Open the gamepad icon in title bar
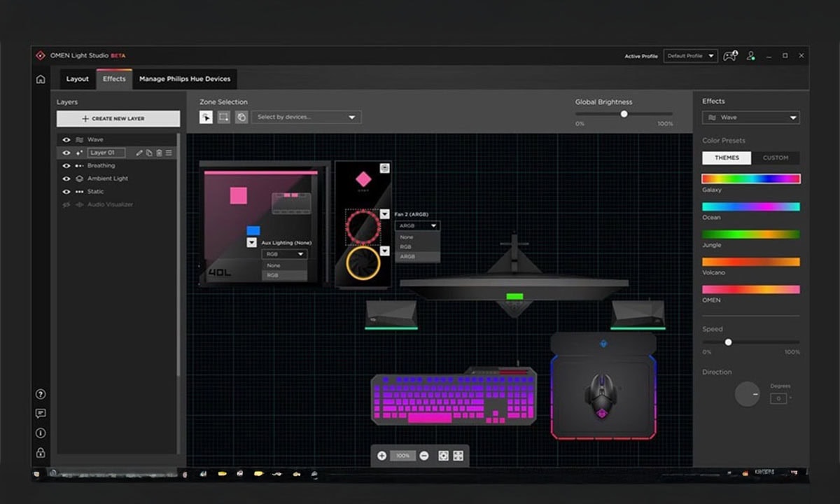The width and height of the screenshot is (840, 504). click(x=730, y=56)
